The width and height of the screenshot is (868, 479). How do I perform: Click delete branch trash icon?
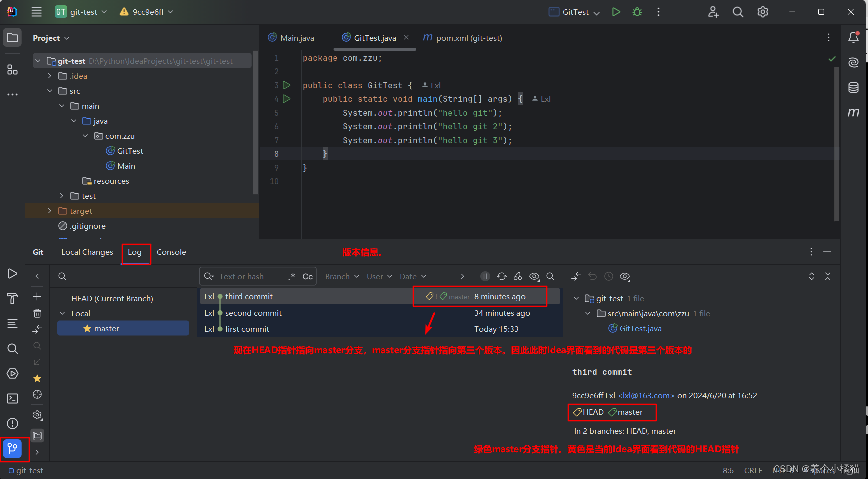pyautogui.click(x=37, y=313)
